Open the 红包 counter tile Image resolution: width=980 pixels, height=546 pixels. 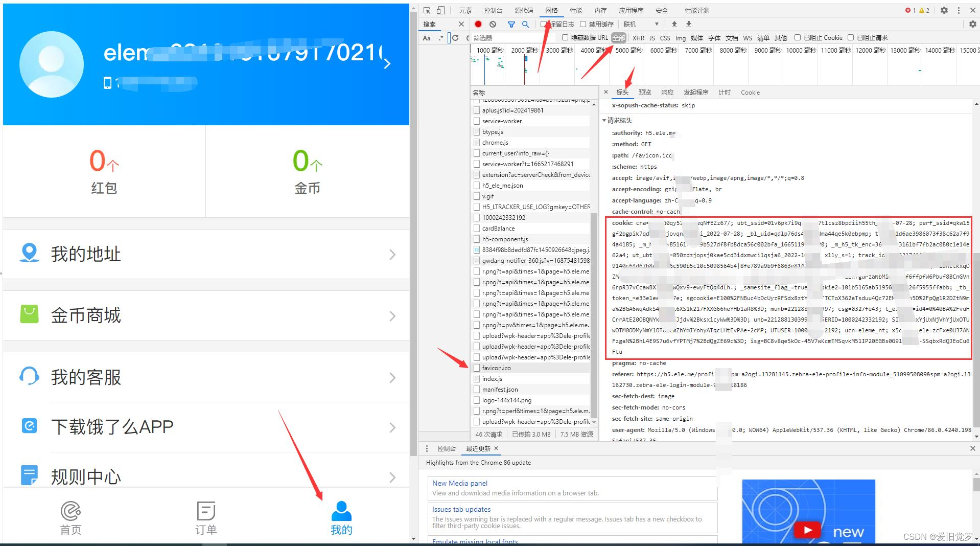(104, 171)
